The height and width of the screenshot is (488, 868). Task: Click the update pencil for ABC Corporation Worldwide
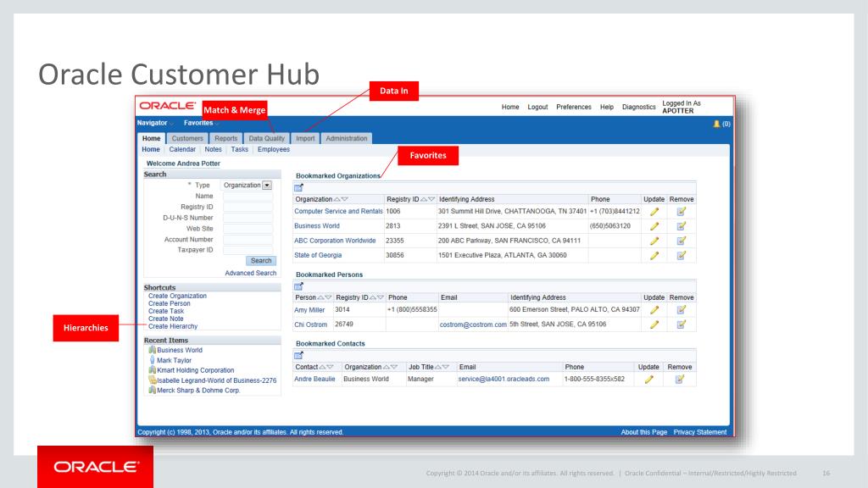tap(654, 241)
